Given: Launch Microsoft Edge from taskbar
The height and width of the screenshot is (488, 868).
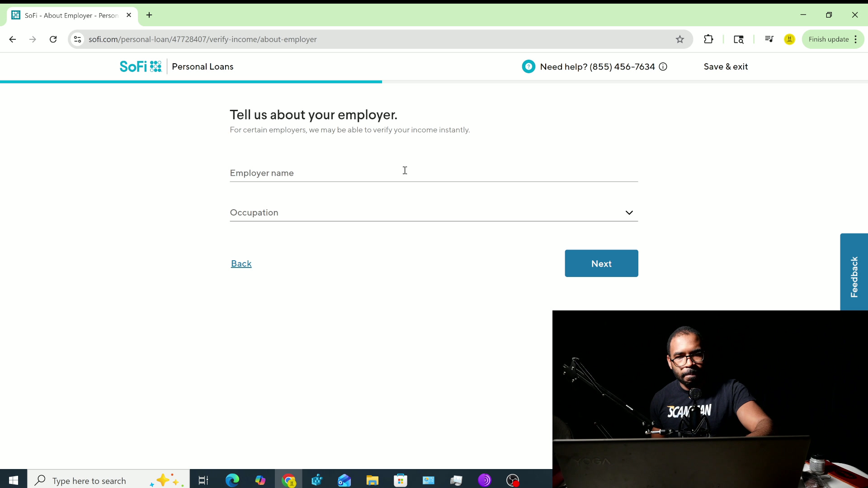Looking at the screenshot, I should click(232, 480).
